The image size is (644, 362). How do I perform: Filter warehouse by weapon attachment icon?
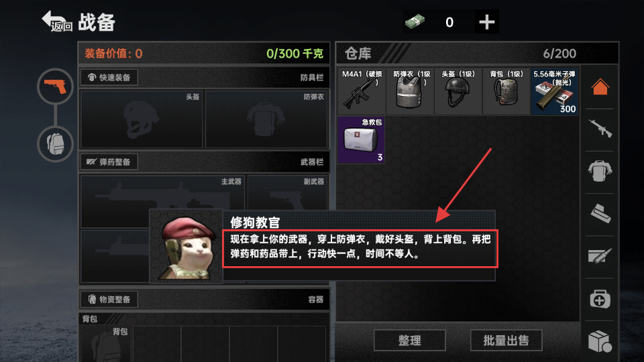pyautogui.click(x=600, y=213)
